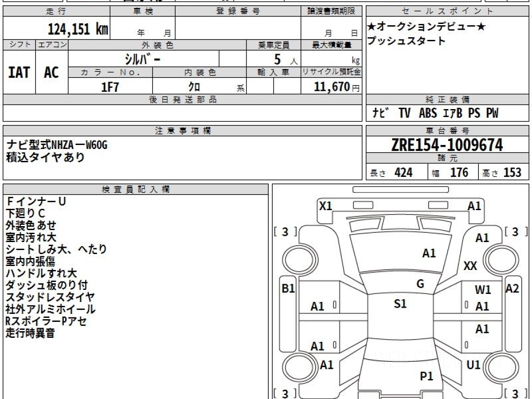Select the XX mark on the car diagram
Viewport: 532px width, 399px height.
tap(470, 266)
